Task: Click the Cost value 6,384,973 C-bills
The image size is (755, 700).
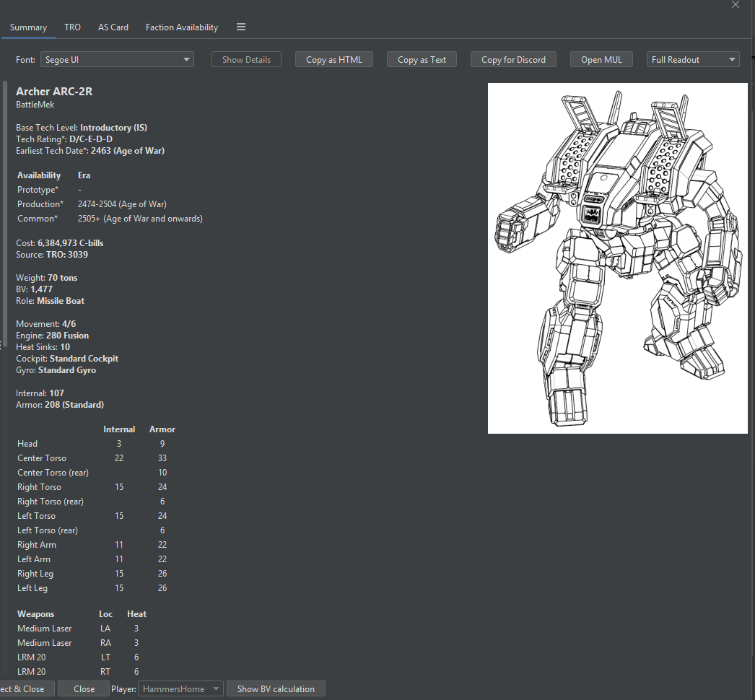Action: coord(70,243)
